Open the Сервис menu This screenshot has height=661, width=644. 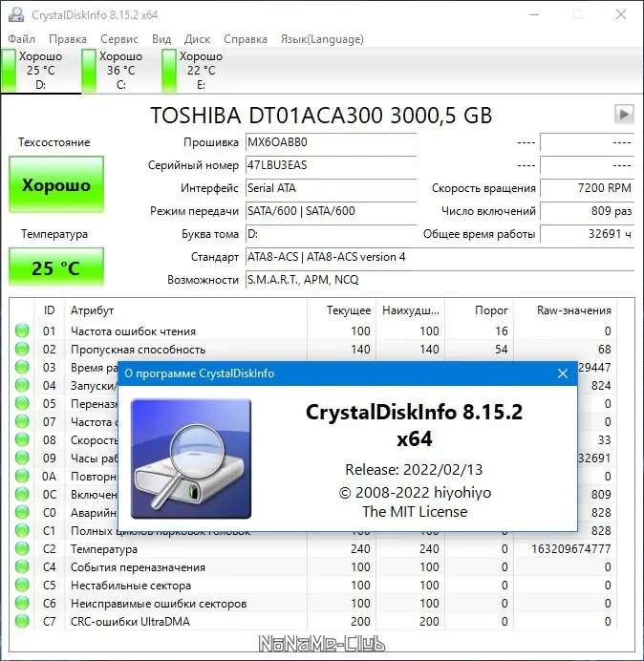coord(119,39)
